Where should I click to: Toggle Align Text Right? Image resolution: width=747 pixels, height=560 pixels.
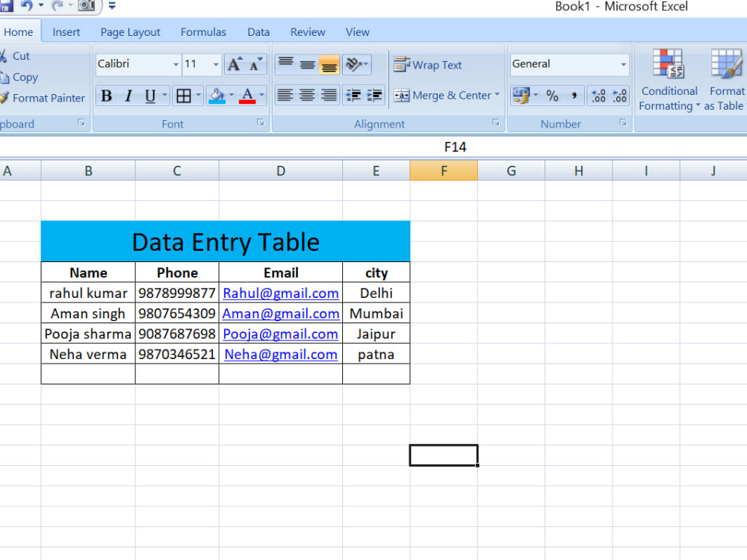329,96
